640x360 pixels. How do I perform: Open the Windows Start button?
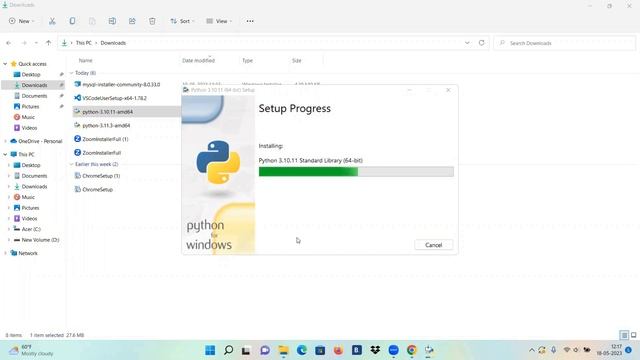(210, 350)
